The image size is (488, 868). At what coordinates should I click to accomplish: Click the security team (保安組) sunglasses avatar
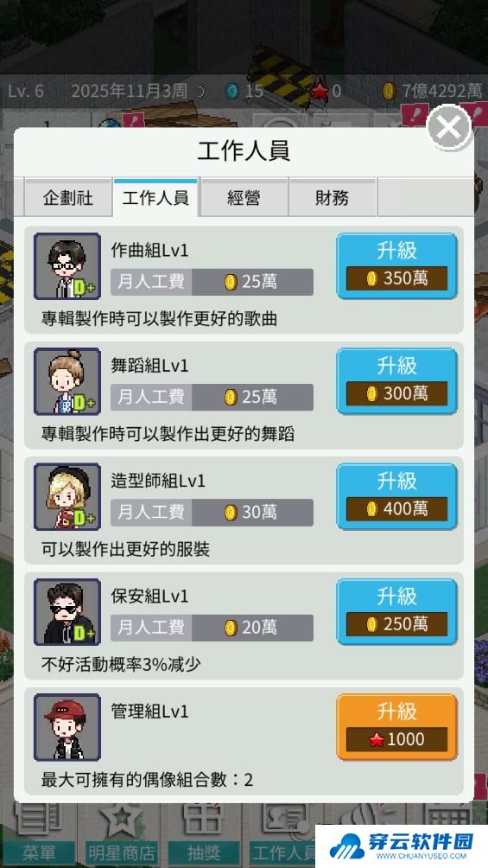pyautogui.click(x=67, y=612)
